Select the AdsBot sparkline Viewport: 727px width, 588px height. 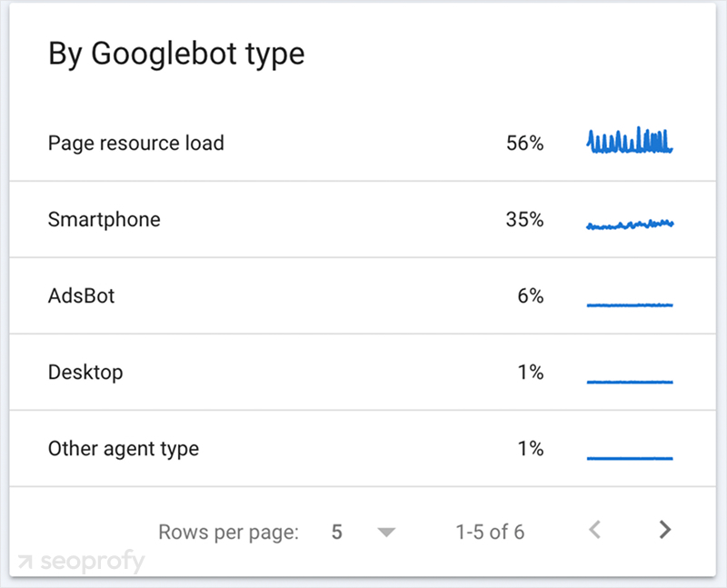point(630,303)
